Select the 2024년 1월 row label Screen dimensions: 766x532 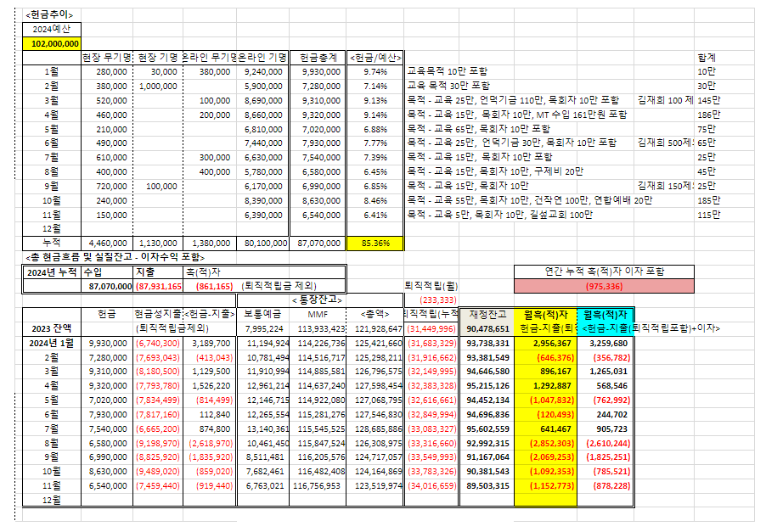[x=51, y=344]
